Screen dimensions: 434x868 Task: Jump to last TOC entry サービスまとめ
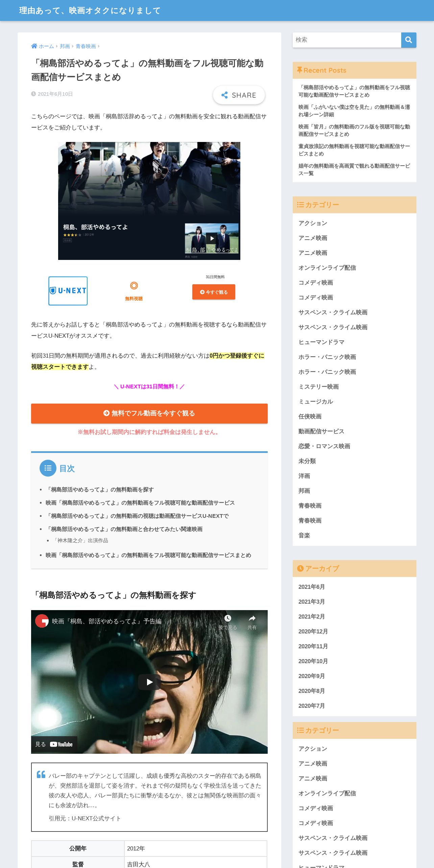(148, 555)
